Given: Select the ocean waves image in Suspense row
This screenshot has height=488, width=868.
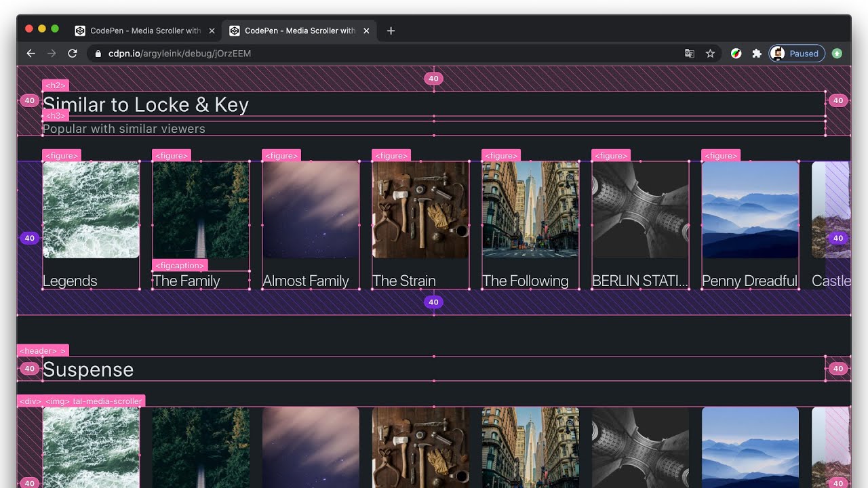Looking at the screenshot, I should pos(91,447).
